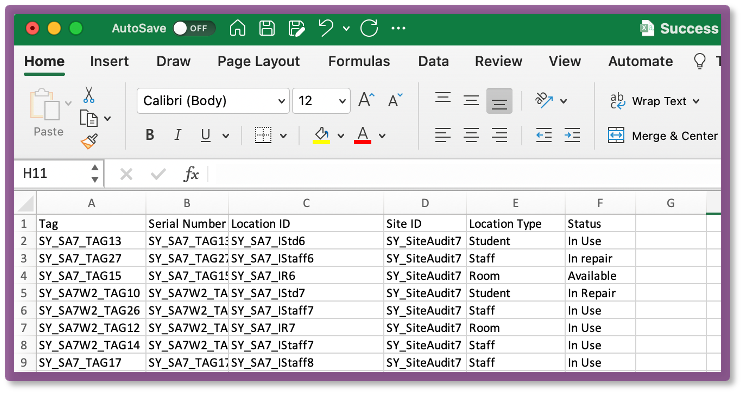
Task: Expand the underline style arrow
Action: [226, 136]
